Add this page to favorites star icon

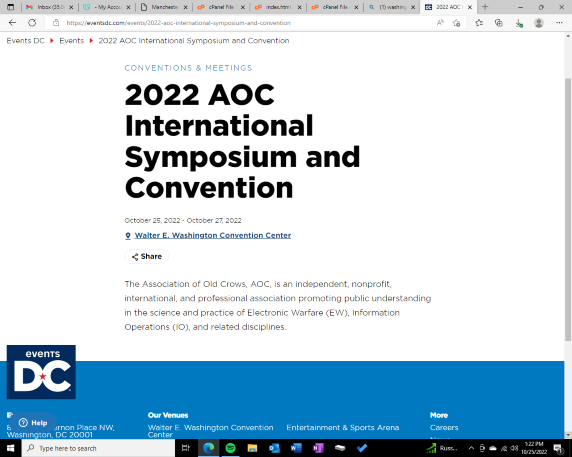pos(456,23)
